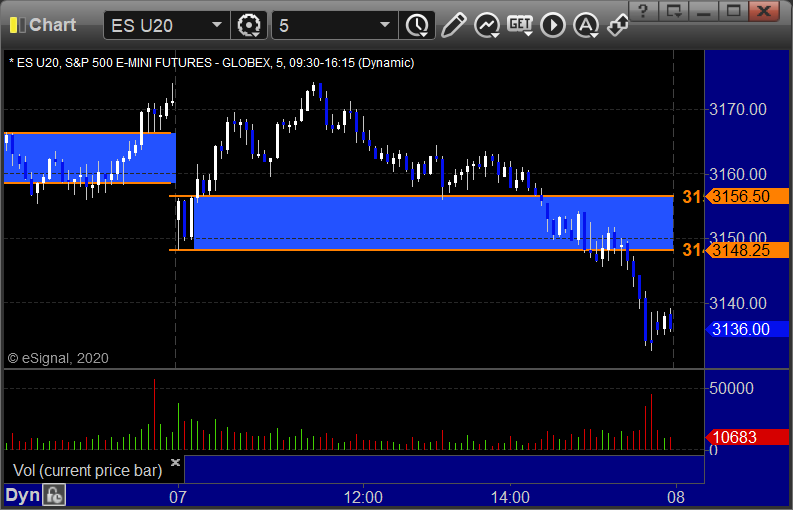Click the Dyn time scale label
This screenshot has width=793, height=510.
[22, 495]
